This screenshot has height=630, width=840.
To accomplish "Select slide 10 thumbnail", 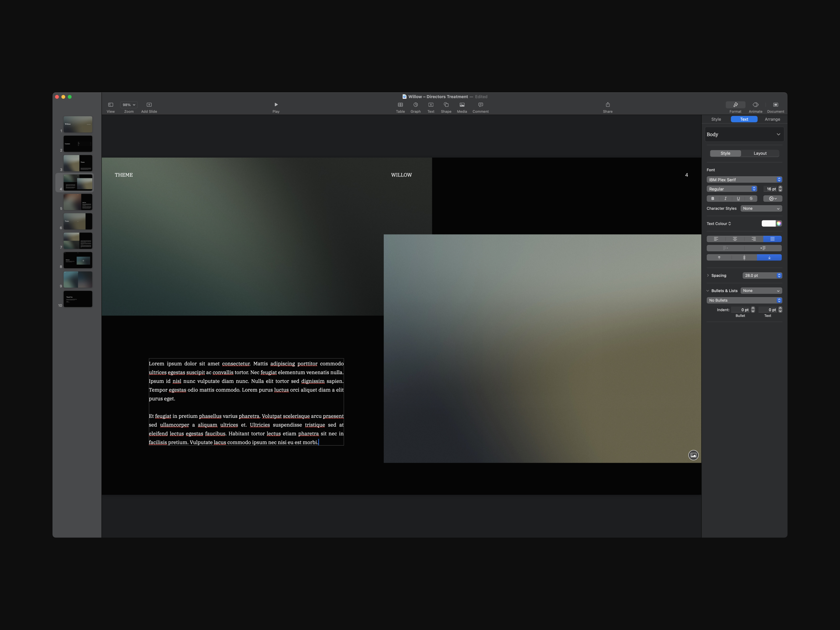I will tap(78, 299).
